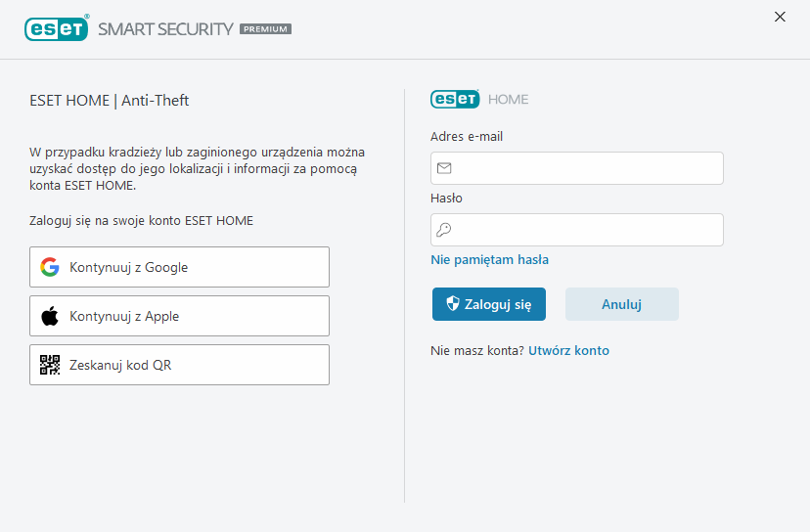810x532 pixels.
Task: Follow the Utwórz konto link
Action: pyautogui.click(x=568, y=350)
